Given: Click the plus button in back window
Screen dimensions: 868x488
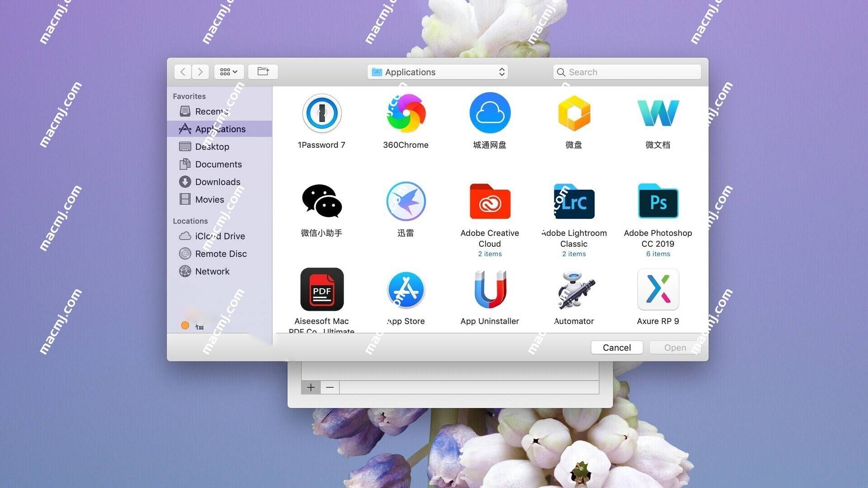Looking at the screenshot, I should click(x=311, y=387).
